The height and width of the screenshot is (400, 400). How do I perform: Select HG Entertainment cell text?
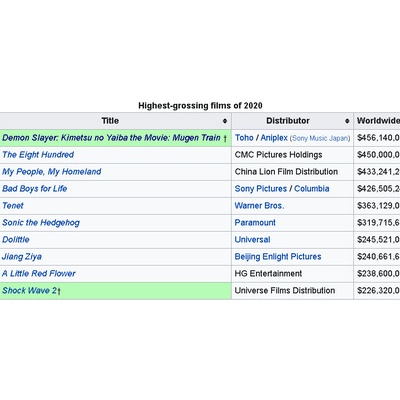[268, 274]
